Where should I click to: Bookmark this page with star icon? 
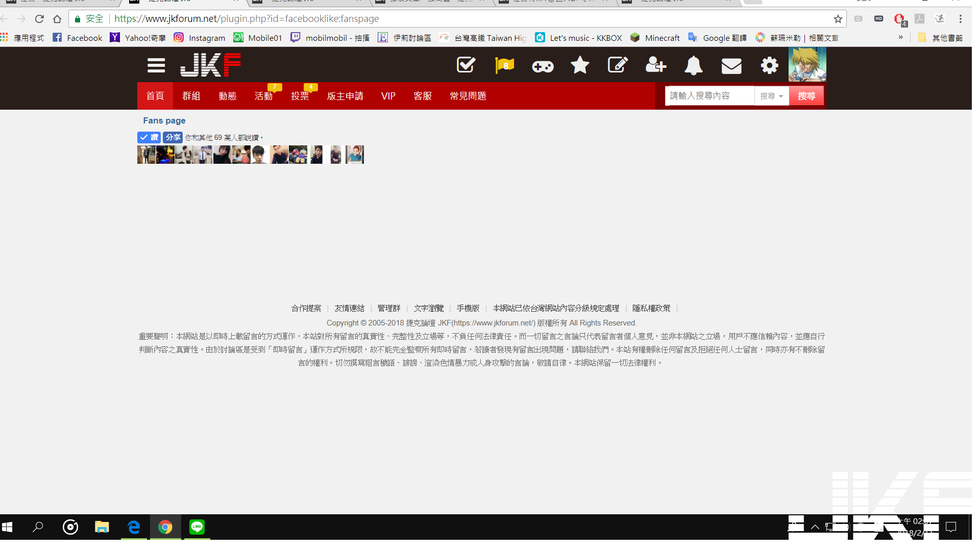(x=838, y=19)
